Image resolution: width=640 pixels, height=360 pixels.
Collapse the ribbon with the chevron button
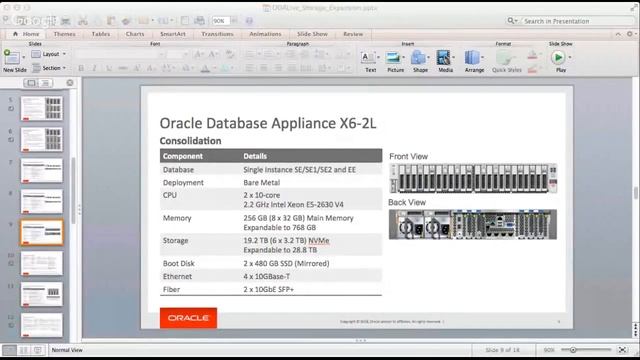[618, 34]
